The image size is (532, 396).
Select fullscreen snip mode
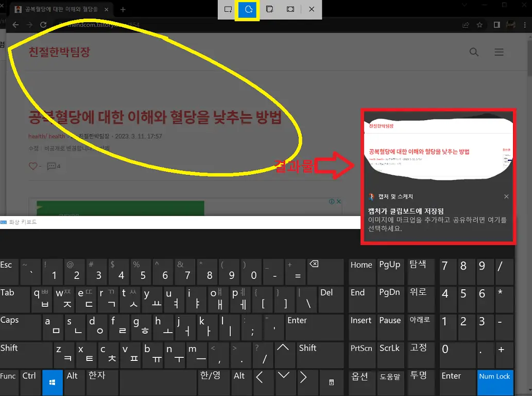pos(290,9)
